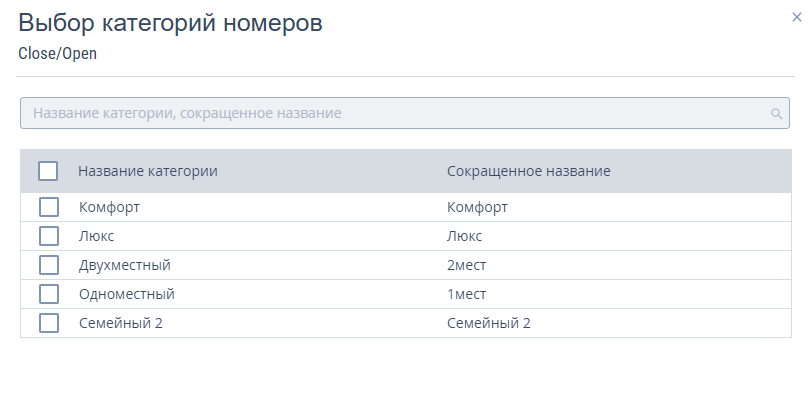Viewport: 812px width, 394px height.
Task: Select the Семейный 2 checkbox
Action: click(49, 323)
